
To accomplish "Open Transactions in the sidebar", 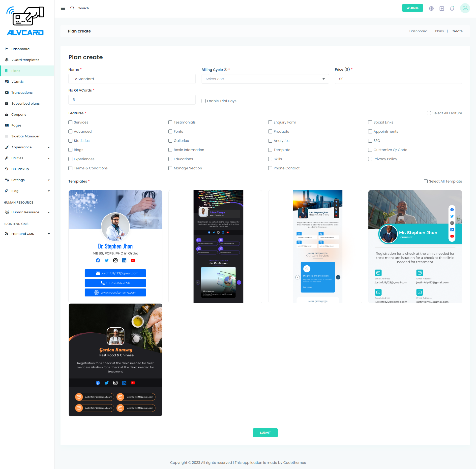I will 22,93.
